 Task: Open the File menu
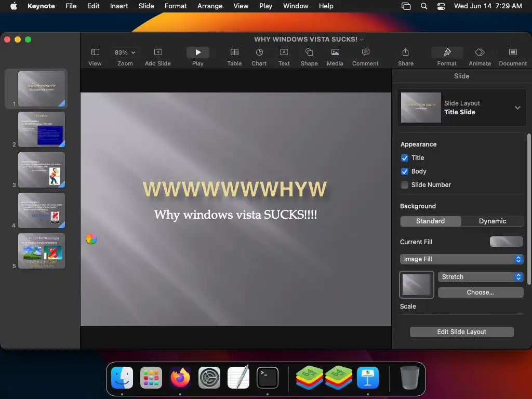(x=71, y=6)
